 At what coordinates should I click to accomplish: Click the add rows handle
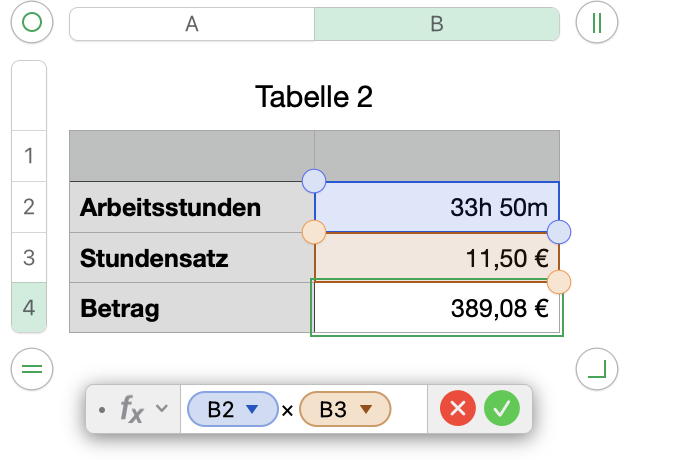pyautogui.click(x=32, y=370)
